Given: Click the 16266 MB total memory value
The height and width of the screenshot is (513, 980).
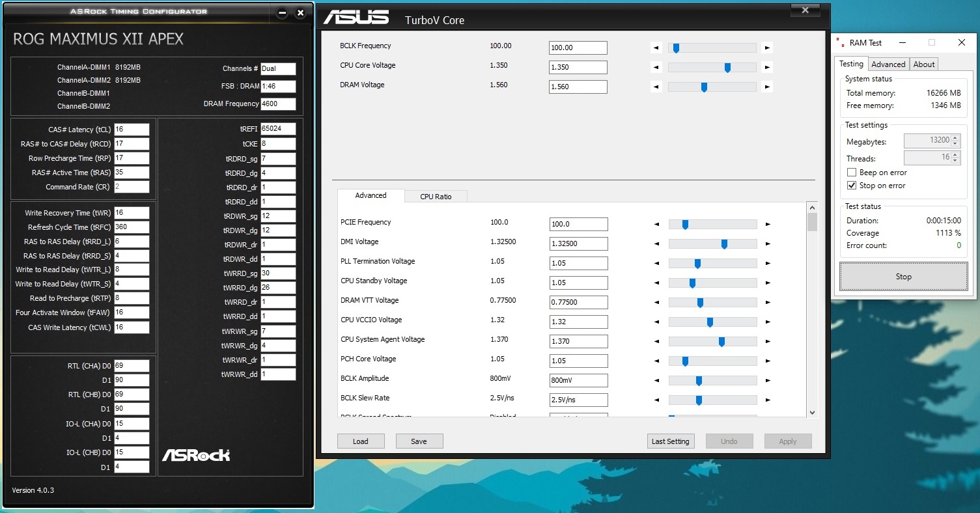Looking at the screenshot, I should [944, 93].
